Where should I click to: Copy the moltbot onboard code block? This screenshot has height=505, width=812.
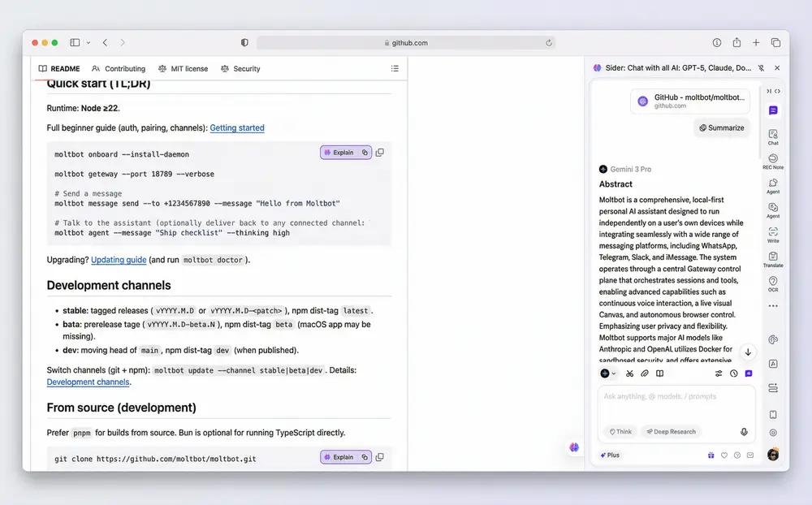point(379,153)
